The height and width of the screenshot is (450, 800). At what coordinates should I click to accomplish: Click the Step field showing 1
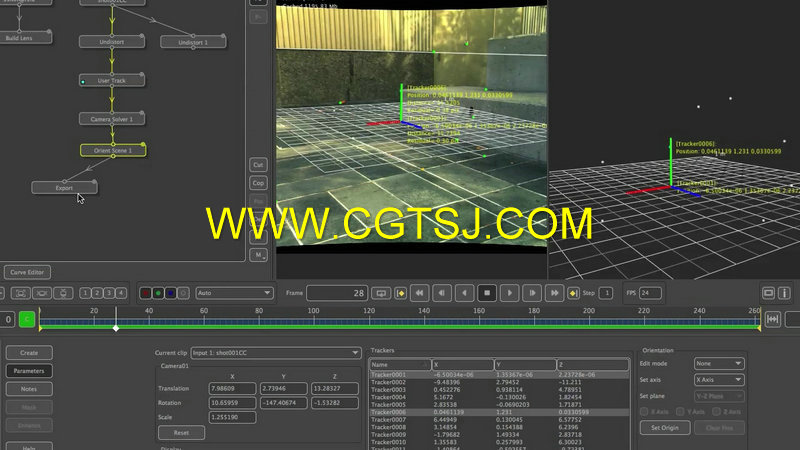tap(606, 293)
